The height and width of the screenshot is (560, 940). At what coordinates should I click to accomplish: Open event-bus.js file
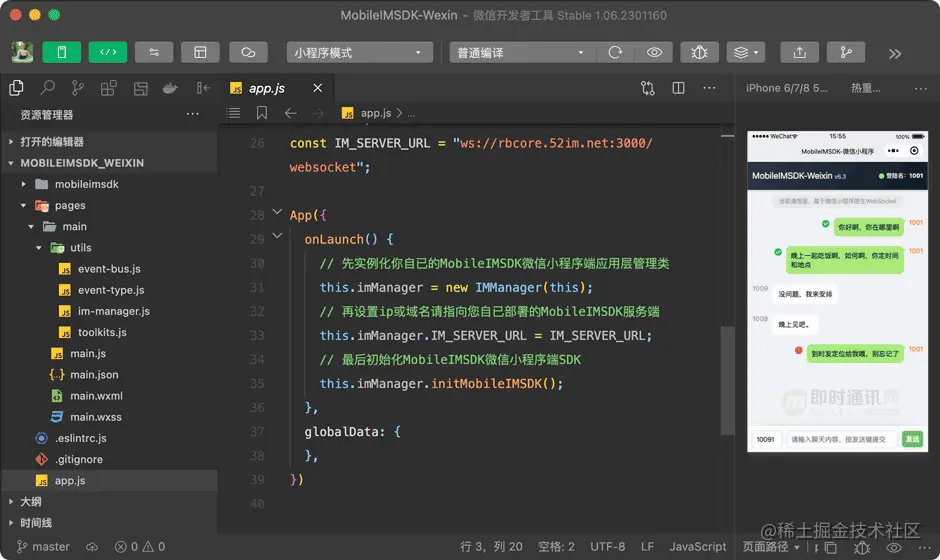click(x=110, y=269)
